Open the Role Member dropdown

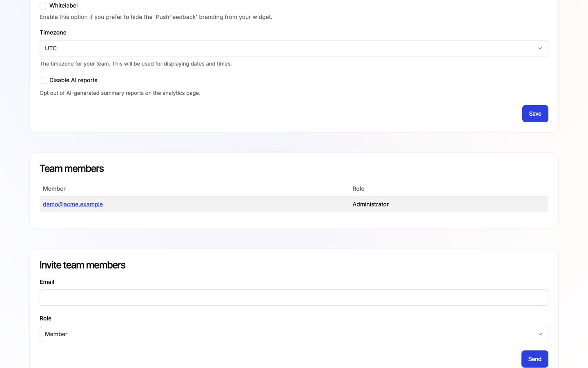294,334
